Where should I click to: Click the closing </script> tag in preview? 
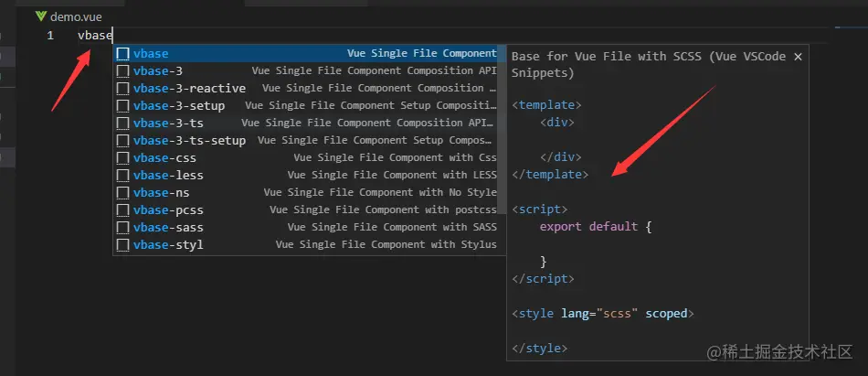[x=543, y=278]
